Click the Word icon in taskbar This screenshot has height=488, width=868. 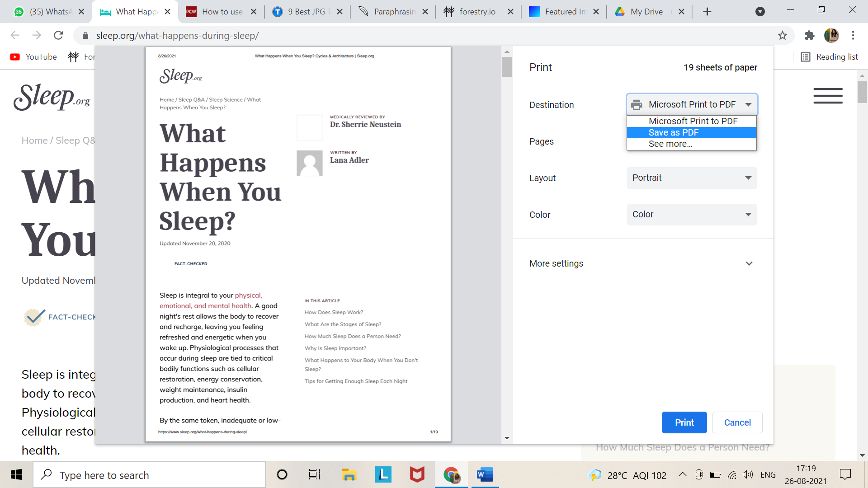click(484, 474)
